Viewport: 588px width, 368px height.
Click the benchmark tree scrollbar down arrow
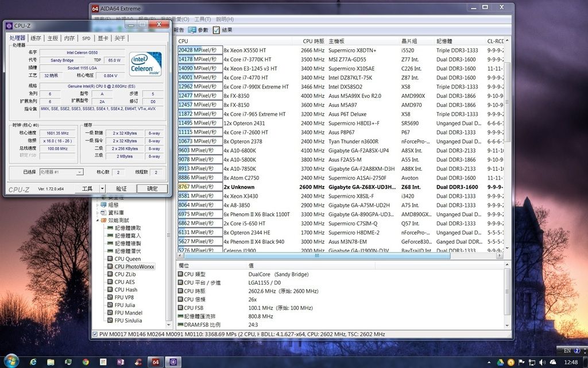click(169, 325)
